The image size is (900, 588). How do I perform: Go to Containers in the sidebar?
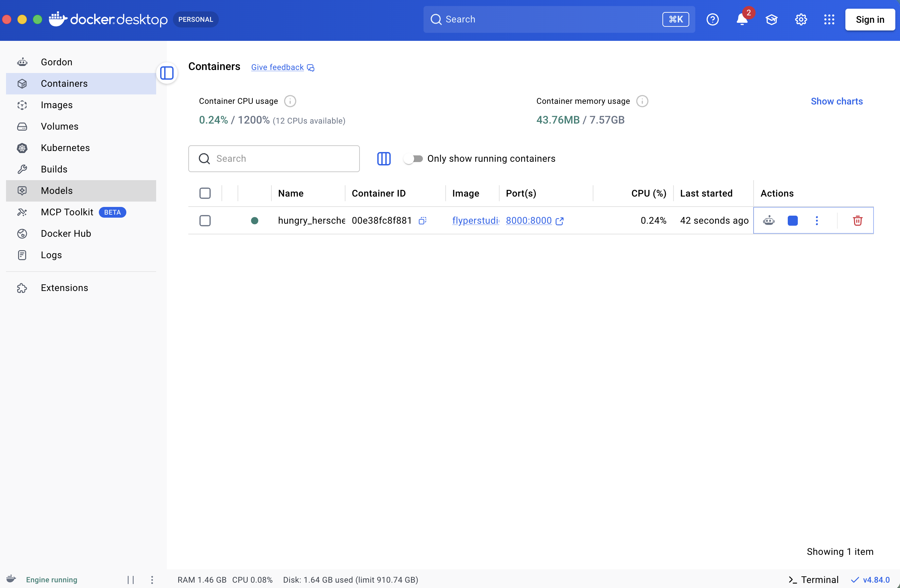81,83
